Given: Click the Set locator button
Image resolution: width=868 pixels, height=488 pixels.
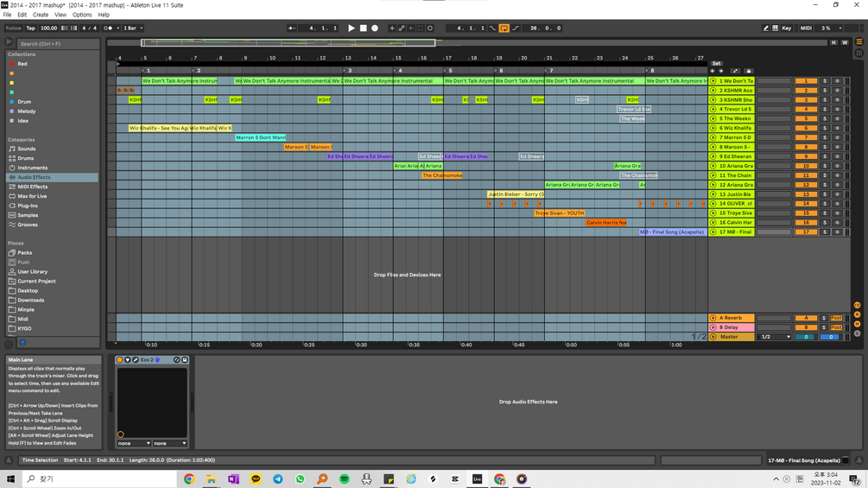Looking at the screenshot, I should click(x=716, y=64).
